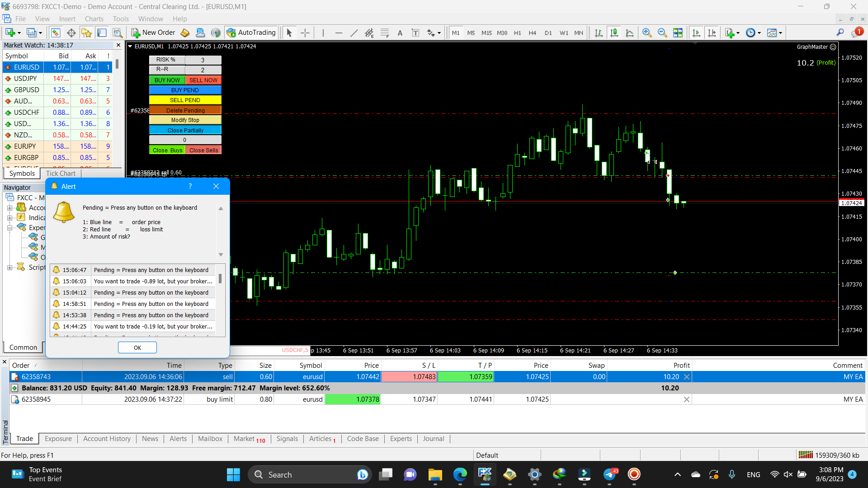Disable AutoTrading
This screenshot has height=488, width=868.
click(x=251, y=33)
